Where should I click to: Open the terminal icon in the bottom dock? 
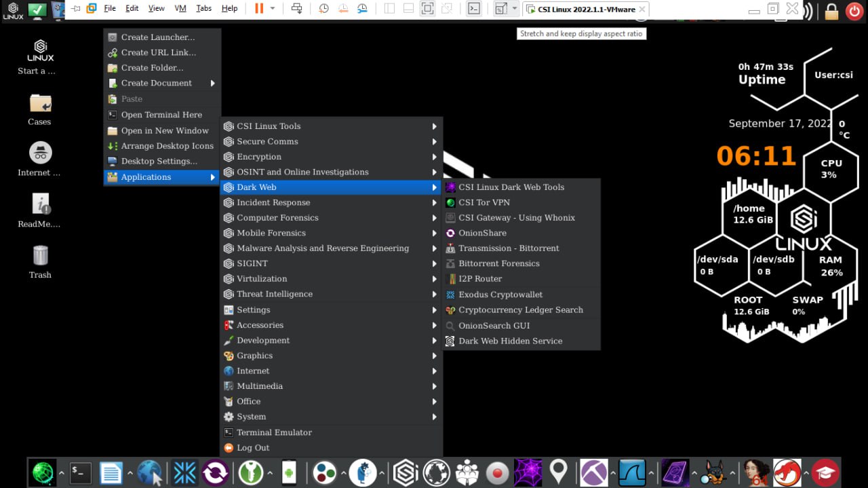(x=81, y=472)
